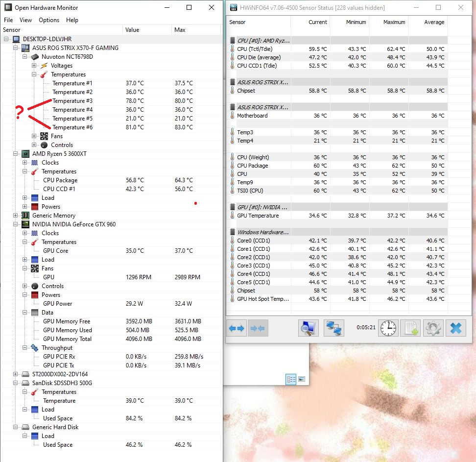Click the AMD Ryzen 5 3600XT CPU icon
This screenshot has width=476, height=462.
(x=25, y=154)
